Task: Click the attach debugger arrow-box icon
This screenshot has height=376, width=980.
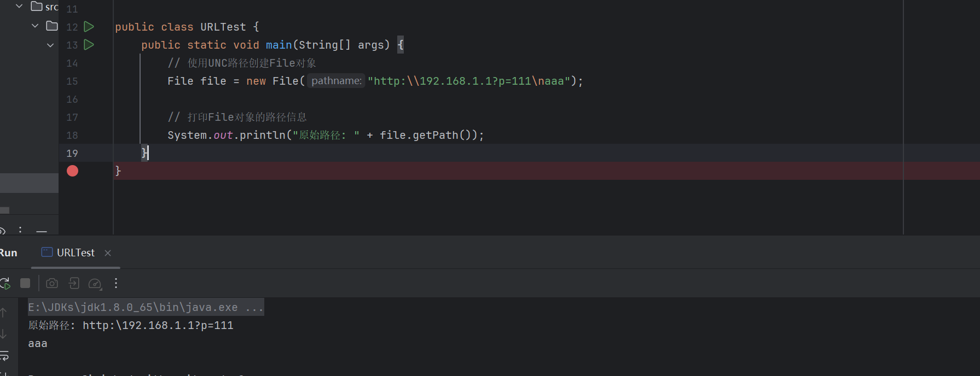Action: [x=74, y=283]
